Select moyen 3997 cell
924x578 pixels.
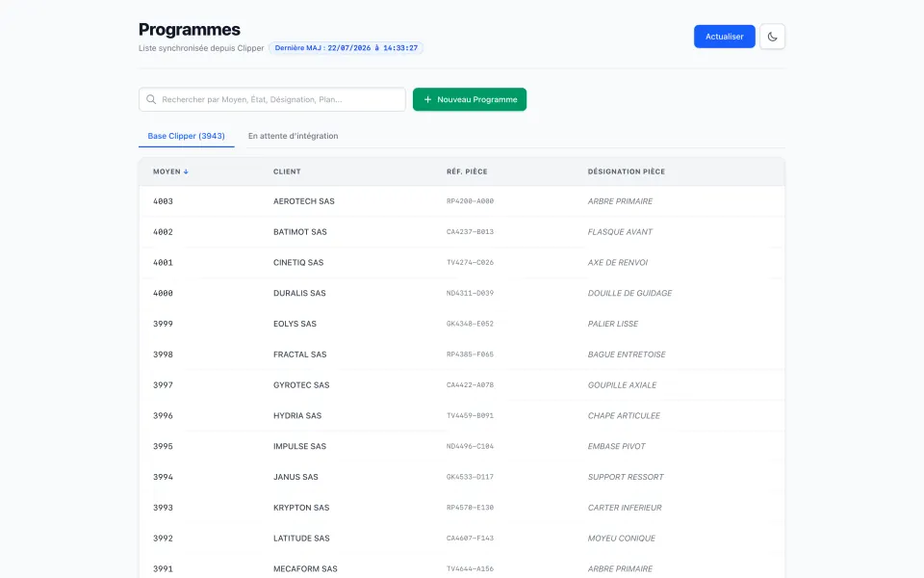tap(164, 385)
